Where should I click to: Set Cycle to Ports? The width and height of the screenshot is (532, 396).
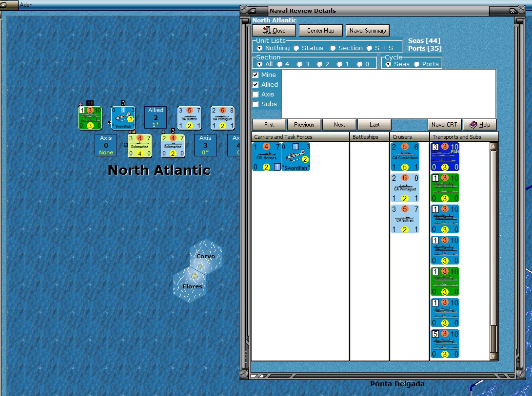426,64
